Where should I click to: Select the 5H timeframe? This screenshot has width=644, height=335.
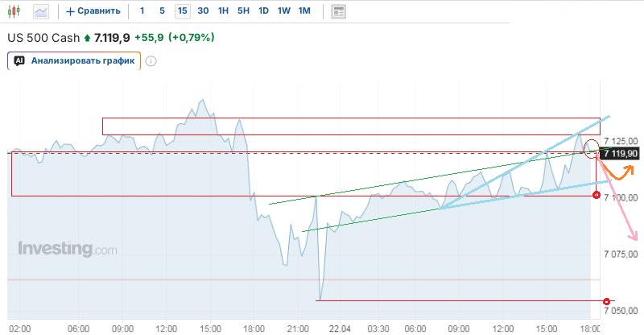[x=244, y=11]
